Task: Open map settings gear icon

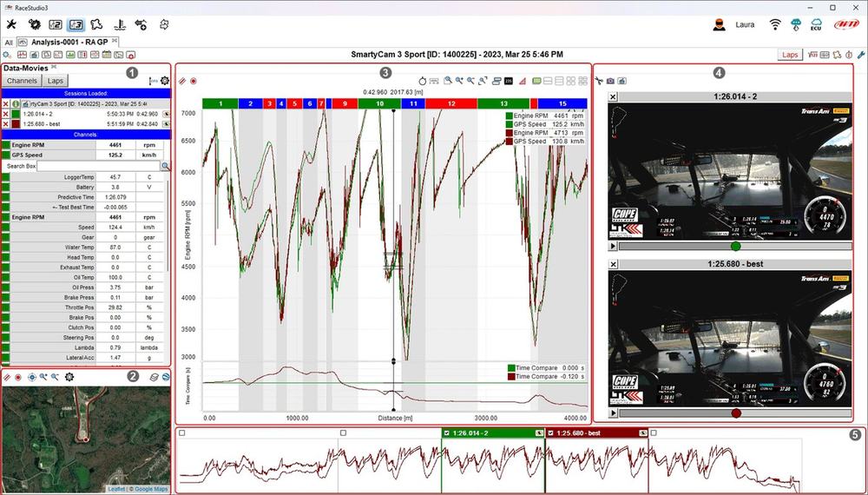Action: tap(69, 377)
